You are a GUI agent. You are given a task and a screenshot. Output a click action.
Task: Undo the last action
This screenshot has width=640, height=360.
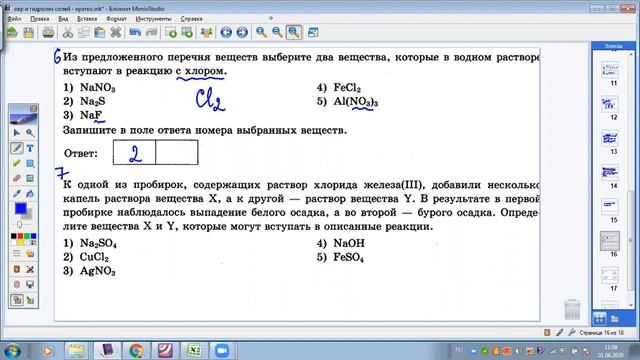(x=135, y=32)
